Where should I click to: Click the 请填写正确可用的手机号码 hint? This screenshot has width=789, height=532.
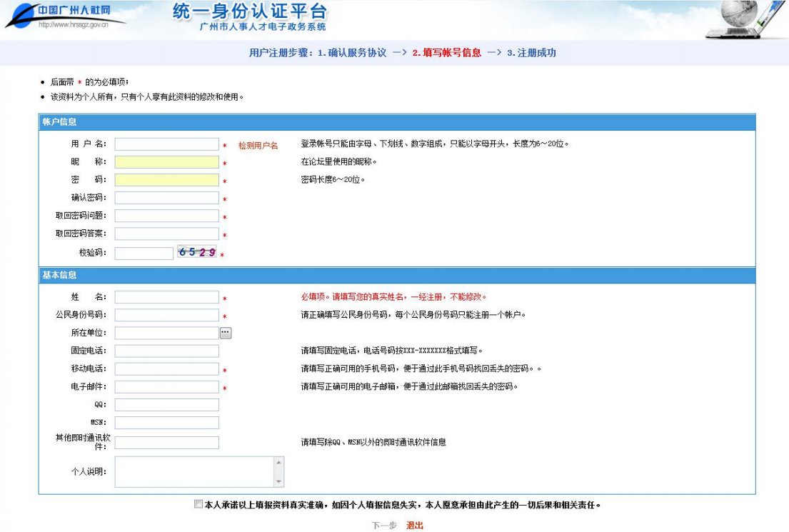coord(421,369)
